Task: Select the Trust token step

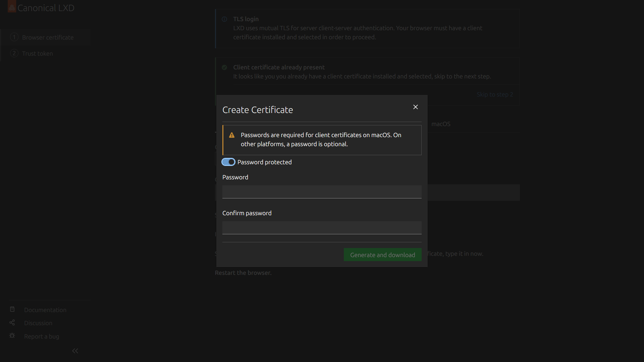Action: pyautogui.click(x=45, y=54)
